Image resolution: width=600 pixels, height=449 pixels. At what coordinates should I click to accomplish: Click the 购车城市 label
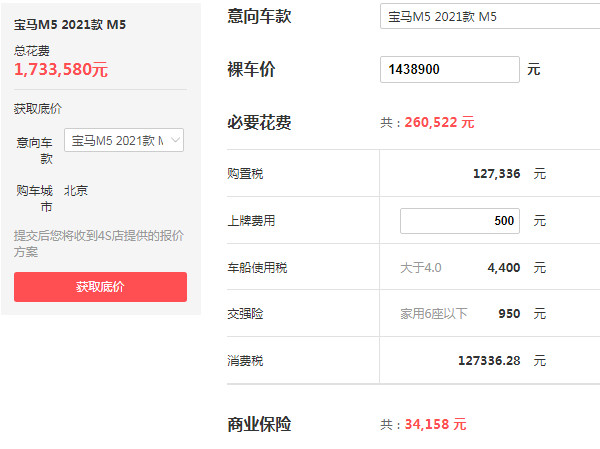click(34, 198)
